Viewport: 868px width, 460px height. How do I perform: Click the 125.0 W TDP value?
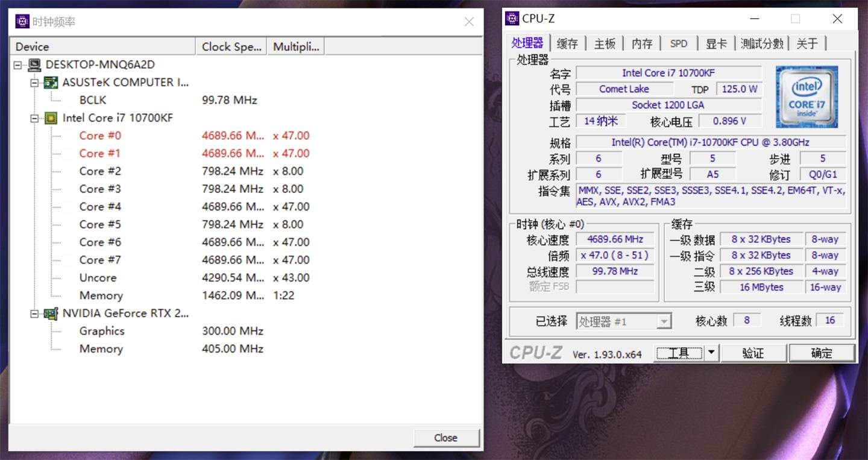(739, 89)
